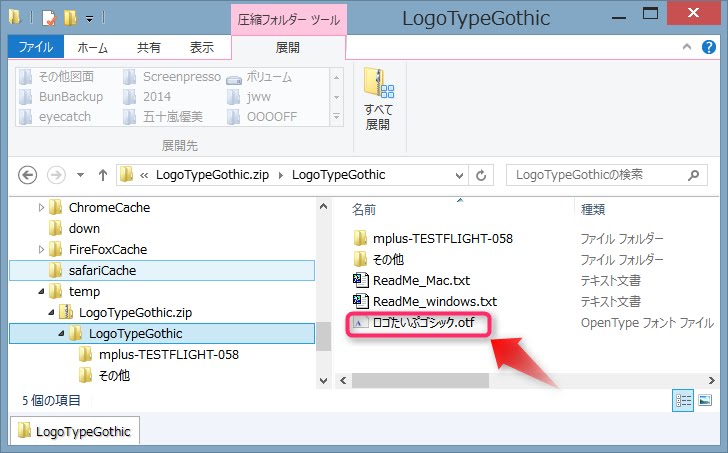Screen dimensions: 728x453
Task: Select the eyecatch extract destination
Action: click(x=55, y=116)
